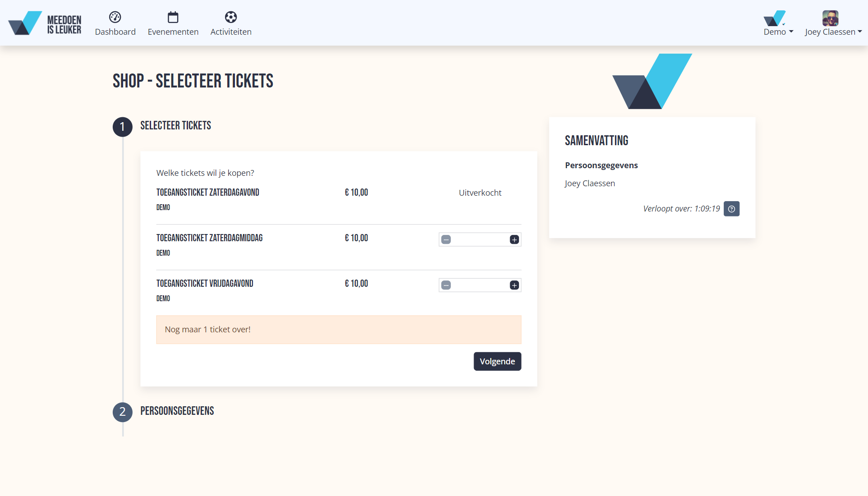Click the Dashboard speedometer icon
Viewport: 868px width, 496px height.
115,17
